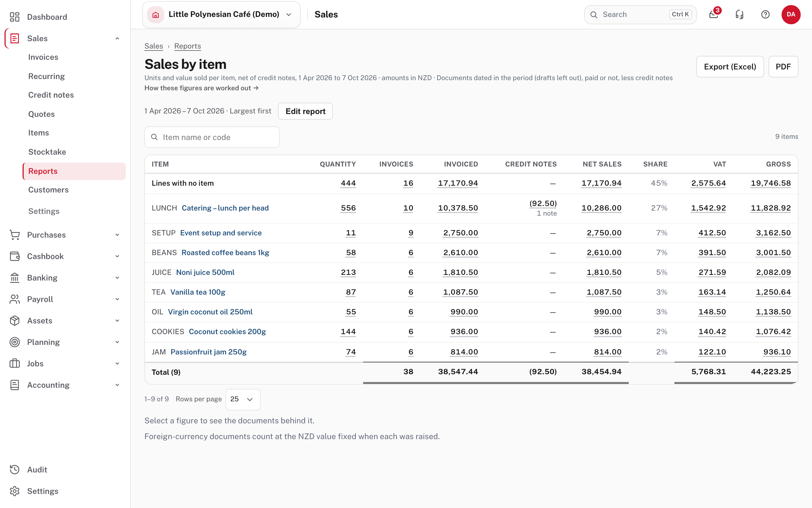Click the Planning target icon
The width and height of the screenshot is (812, 508).
click(14, 342)
